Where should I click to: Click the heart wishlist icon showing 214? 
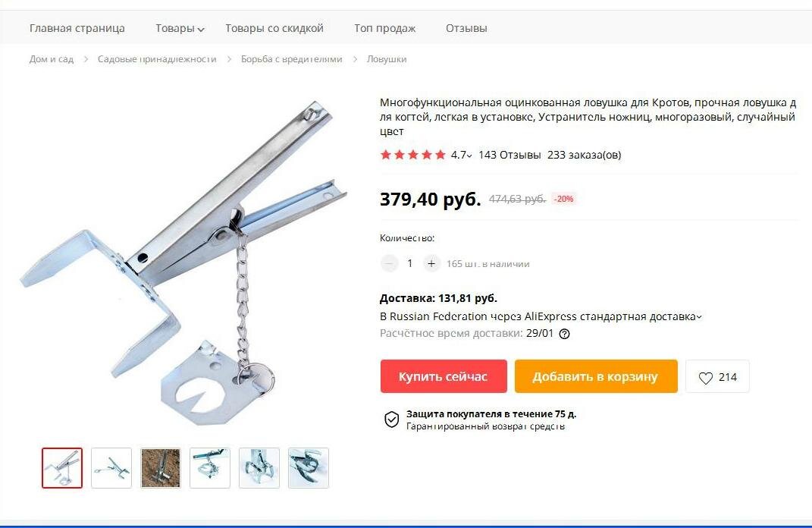pos(717,377)
